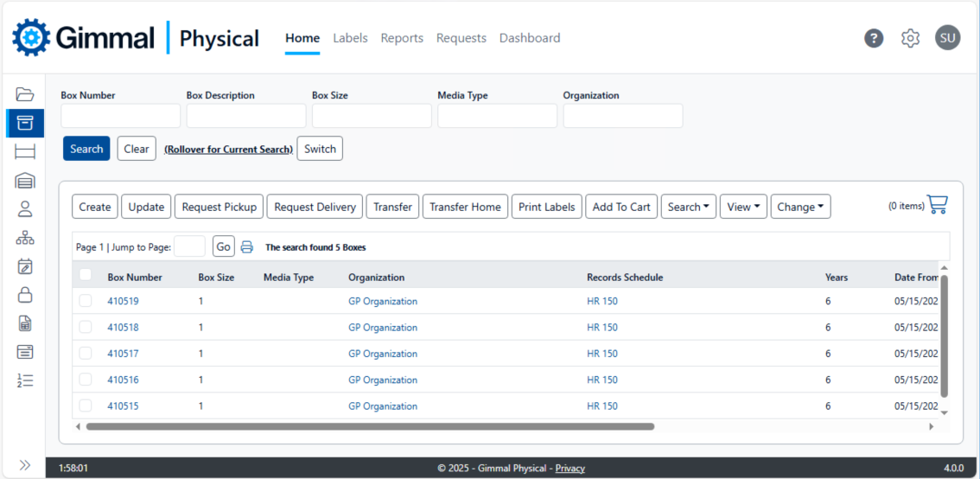
Task: Tick the checkbox for box 410519
Action: pos(86,301)
